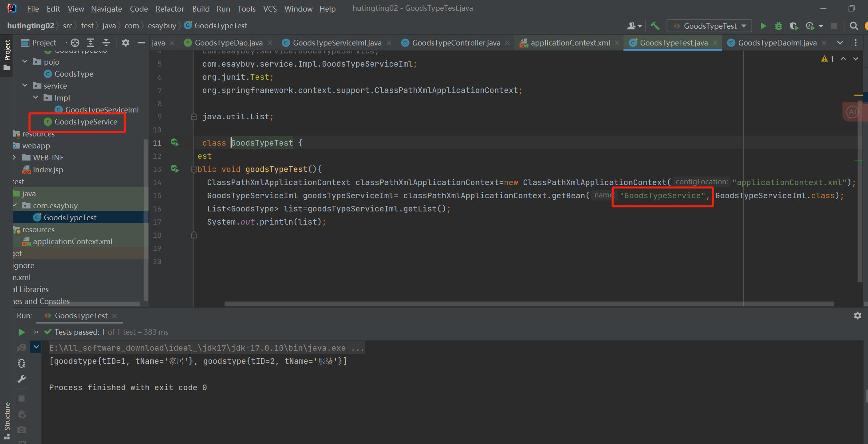Click the Debug bug icon
The height and width of the screenshot is (444, 868).
click(778, 26)
